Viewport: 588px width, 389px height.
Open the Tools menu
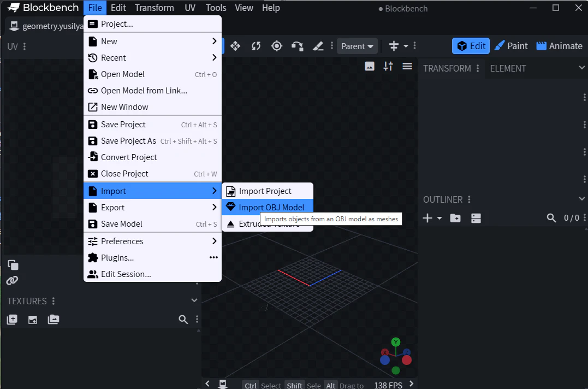pyautogui.click(x=216, y=8)
